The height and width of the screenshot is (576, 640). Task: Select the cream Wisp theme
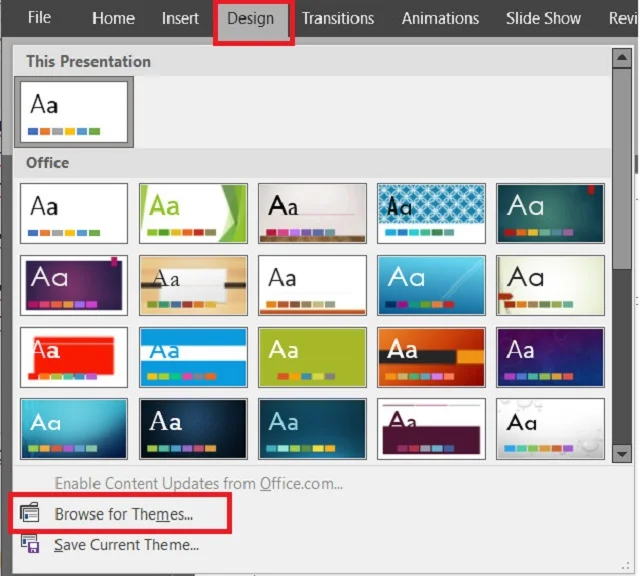(x=550, y=285)
